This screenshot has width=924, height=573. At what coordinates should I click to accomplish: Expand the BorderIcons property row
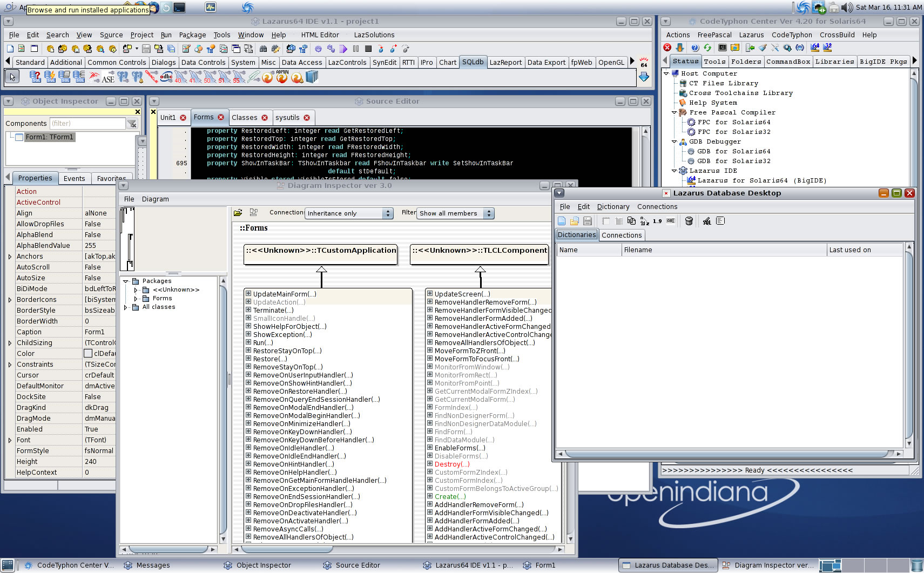coord(10,300)
